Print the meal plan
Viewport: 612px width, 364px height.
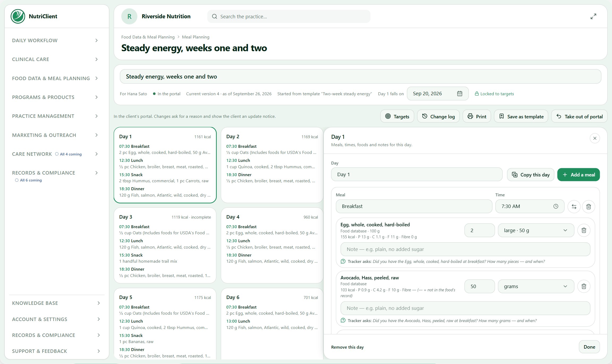tap(477, 116)
